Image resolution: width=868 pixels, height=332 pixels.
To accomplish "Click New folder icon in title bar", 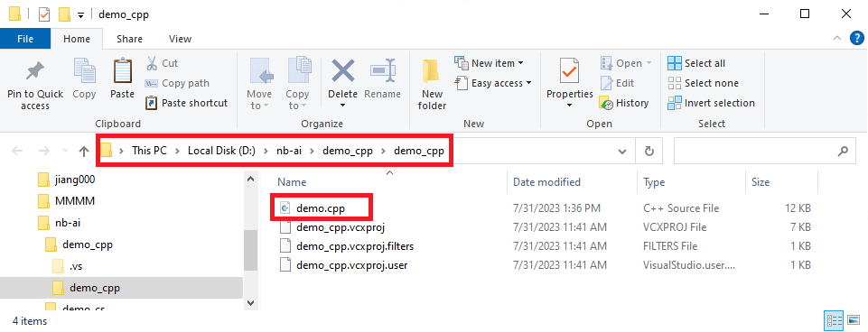I will [65, 14].
